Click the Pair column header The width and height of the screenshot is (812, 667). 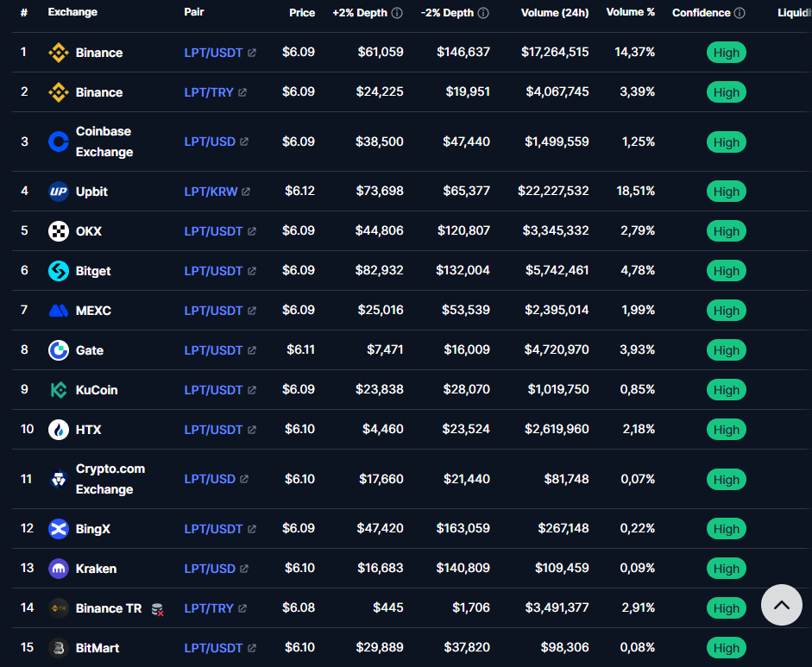coord(194,12)
